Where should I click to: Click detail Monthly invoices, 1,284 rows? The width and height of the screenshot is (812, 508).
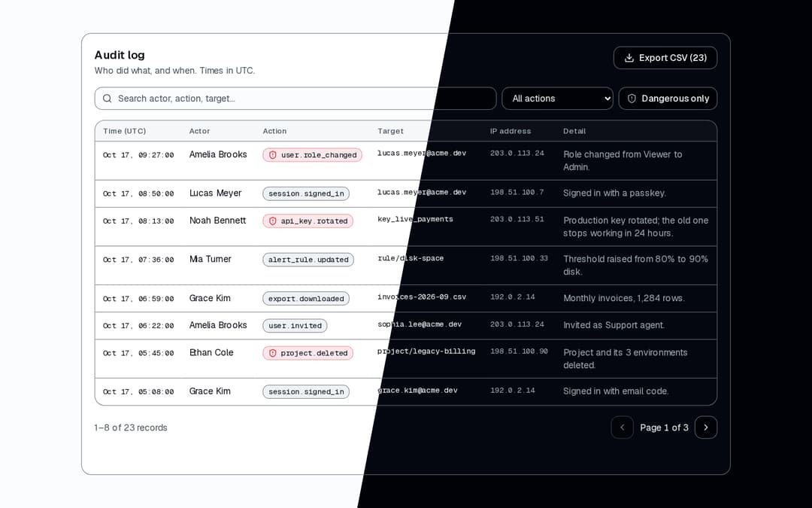click(x=624, y=298)
